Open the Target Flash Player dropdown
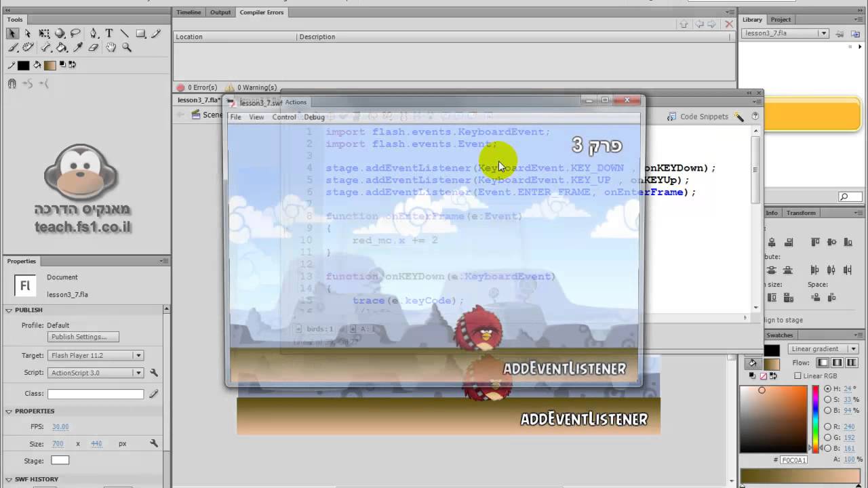 coord(96,355)
